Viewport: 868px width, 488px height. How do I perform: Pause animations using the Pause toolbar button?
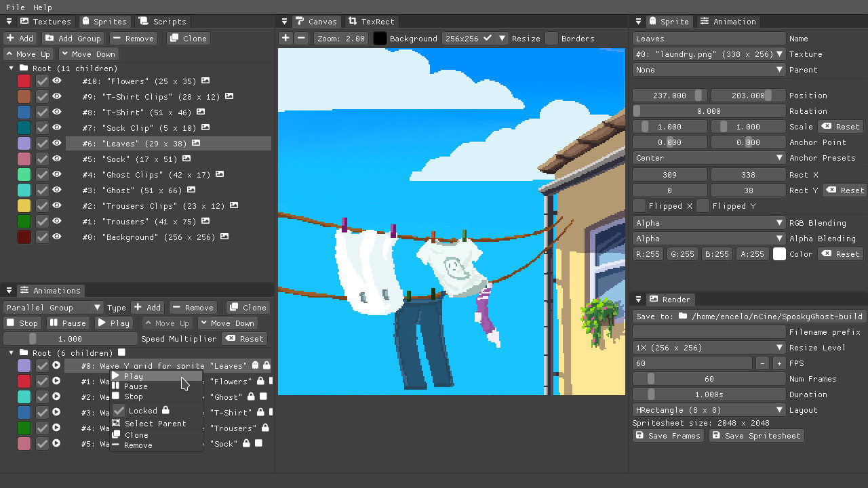68,323
